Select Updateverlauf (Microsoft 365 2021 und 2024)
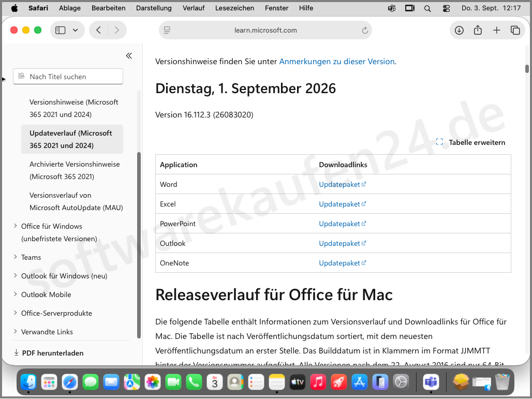Screen dimensions: 532x399 click(x=72, y=139)
